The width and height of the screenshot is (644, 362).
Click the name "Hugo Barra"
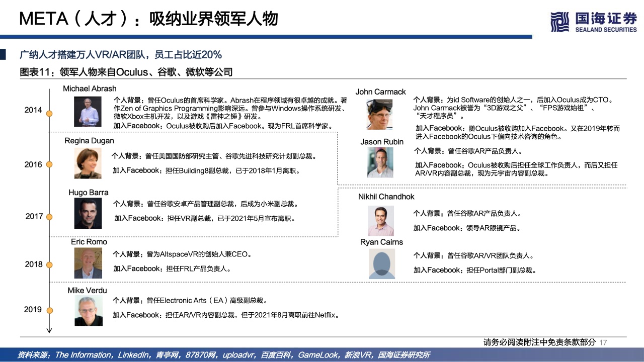(89, 193)
